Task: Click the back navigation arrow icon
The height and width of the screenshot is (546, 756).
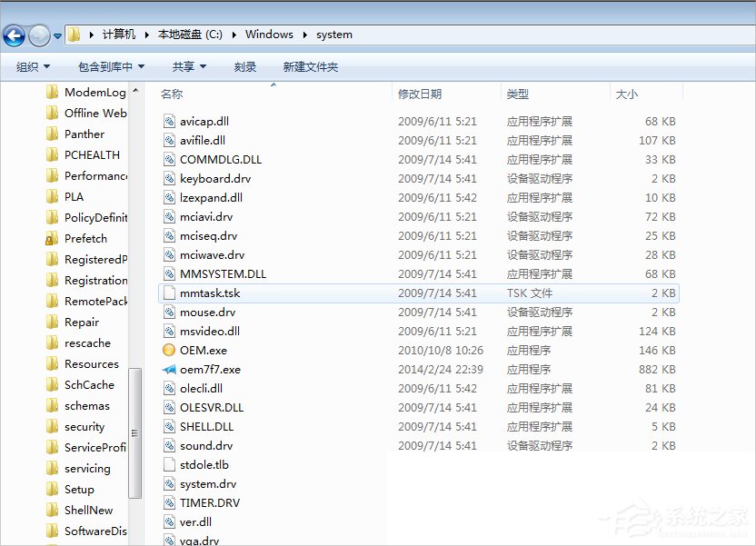Action: tap(15, 35)
